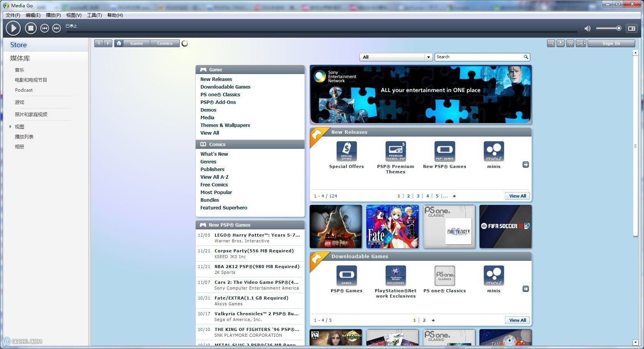This screenshot has width=644, height=349.
Task: Open the PSP Games icon in Downloadable Games
Action: pos(347,276)
